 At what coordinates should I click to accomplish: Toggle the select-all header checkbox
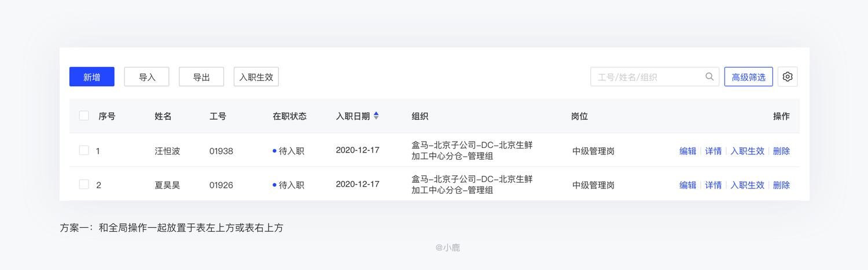tap(84, 116)
